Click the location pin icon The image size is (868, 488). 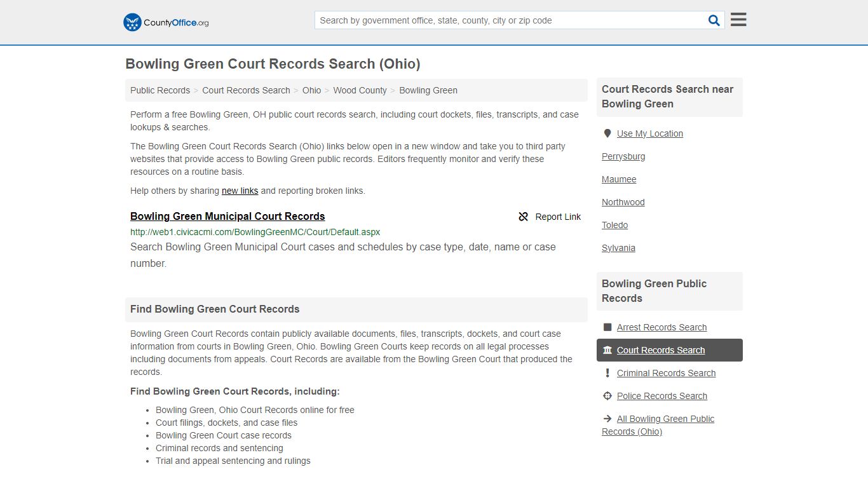[607, 133]
